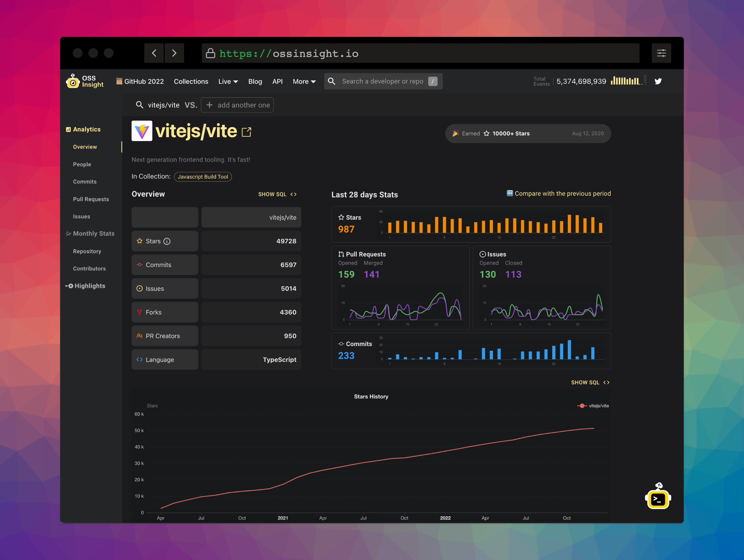Open external link icon beside vitejs/vite
This screenshot has width=744, height=560.
pos(246,132)
